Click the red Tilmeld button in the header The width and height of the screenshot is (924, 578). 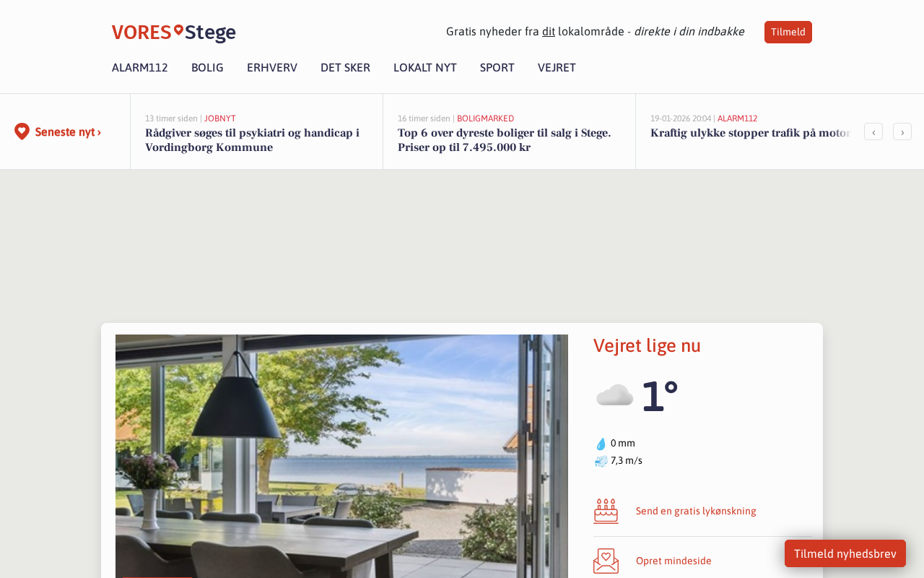788,32
